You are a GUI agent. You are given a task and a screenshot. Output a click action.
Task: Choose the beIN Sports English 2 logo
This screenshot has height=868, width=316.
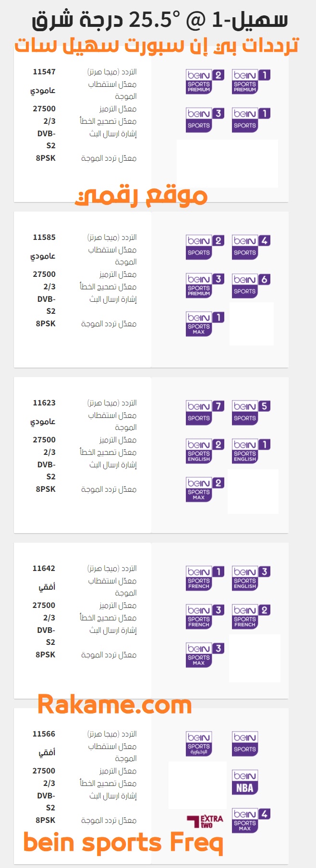(x=205, y=451)
